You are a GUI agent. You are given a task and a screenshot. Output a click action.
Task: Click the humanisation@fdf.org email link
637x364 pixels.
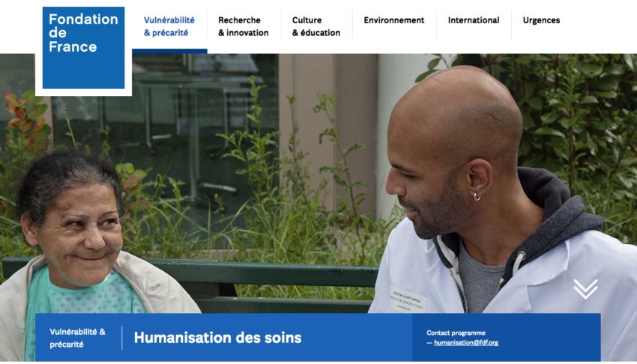(x=466, y=342)
